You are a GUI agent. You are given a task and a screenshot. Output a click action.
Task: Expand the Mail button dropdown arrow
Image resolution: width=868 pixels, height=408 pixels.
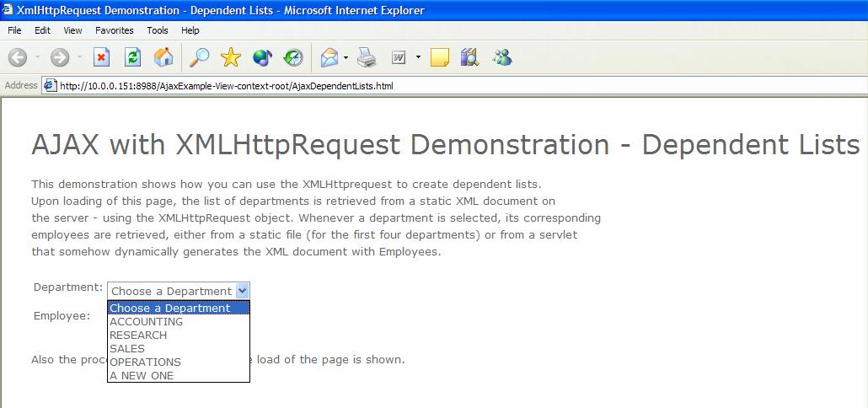pos(346,57)
